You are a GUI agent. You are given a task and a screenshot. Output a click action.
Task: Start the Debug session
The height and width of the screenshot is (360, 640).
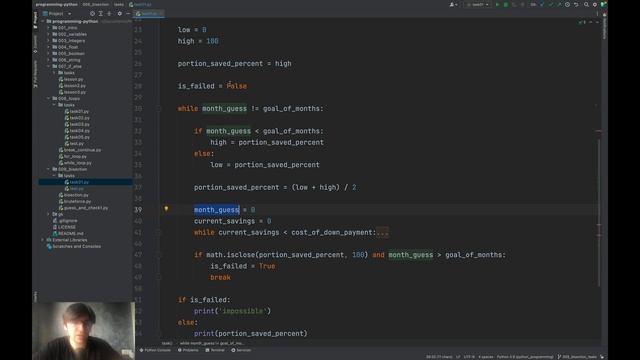click(506, 4)
